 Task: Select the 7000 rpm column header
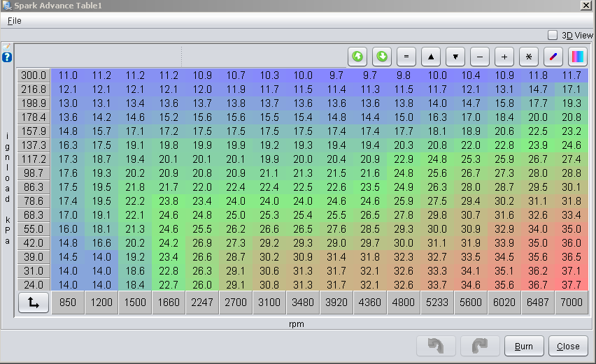572,303
